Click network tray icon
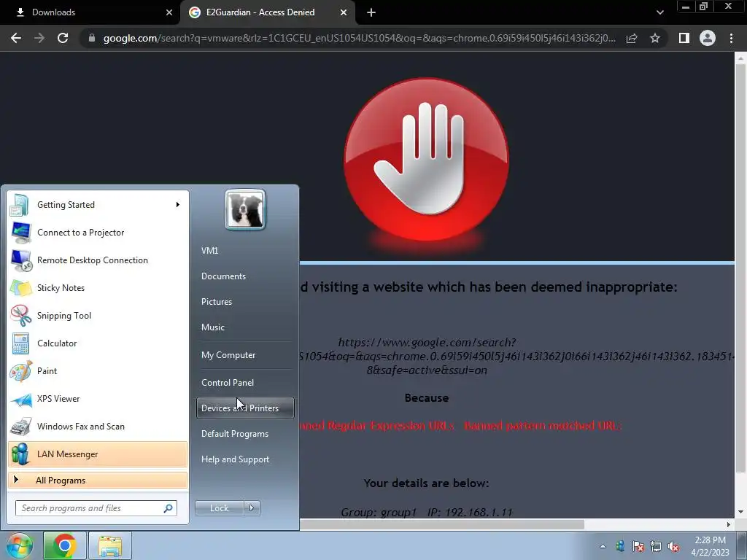 [656, 546]
